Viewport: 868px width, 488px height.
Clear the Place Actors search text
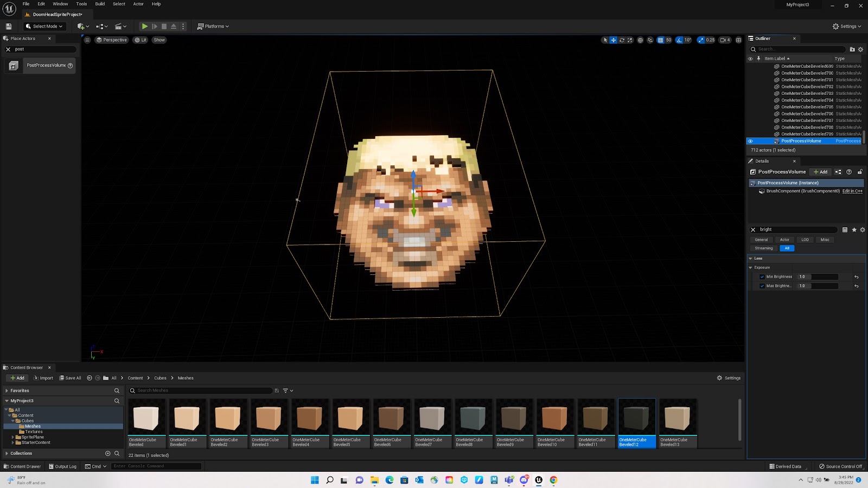point(8,49)
